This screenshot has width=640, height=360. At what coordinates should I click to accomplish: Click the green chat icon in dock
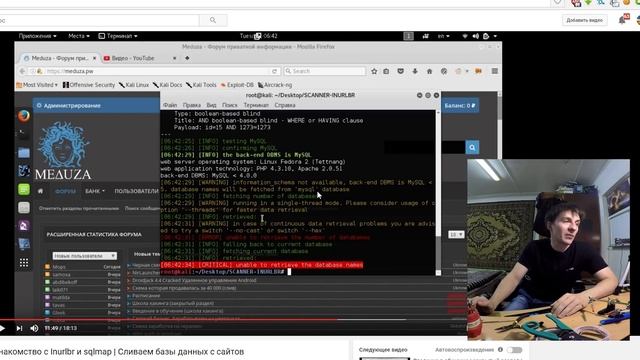click(24, 189)
